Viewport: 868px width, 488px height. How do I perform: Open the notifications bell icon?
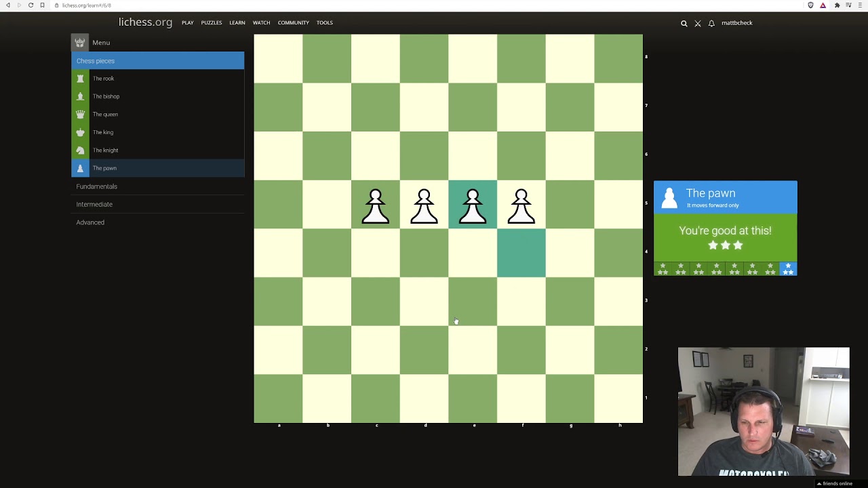[711, 23]
